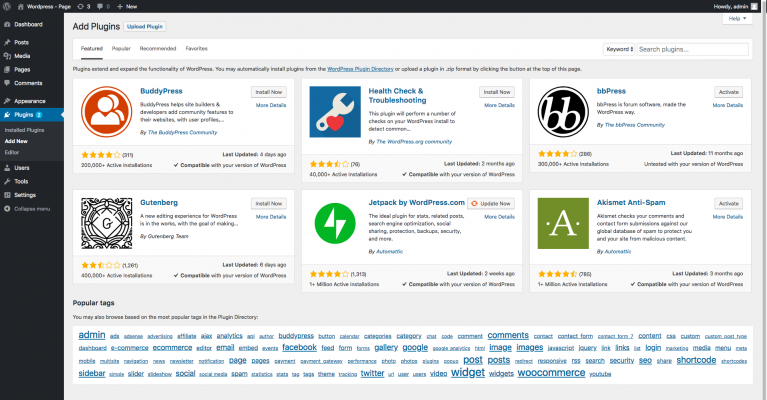
Task: Expand the Help panel dropdown
Action: (737, 19)
